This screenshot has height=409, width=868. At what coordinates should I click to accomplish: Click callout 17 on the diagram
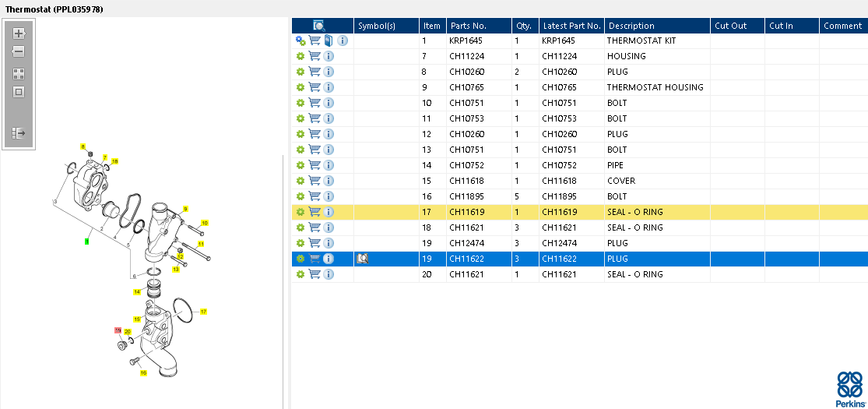(203, 312)
